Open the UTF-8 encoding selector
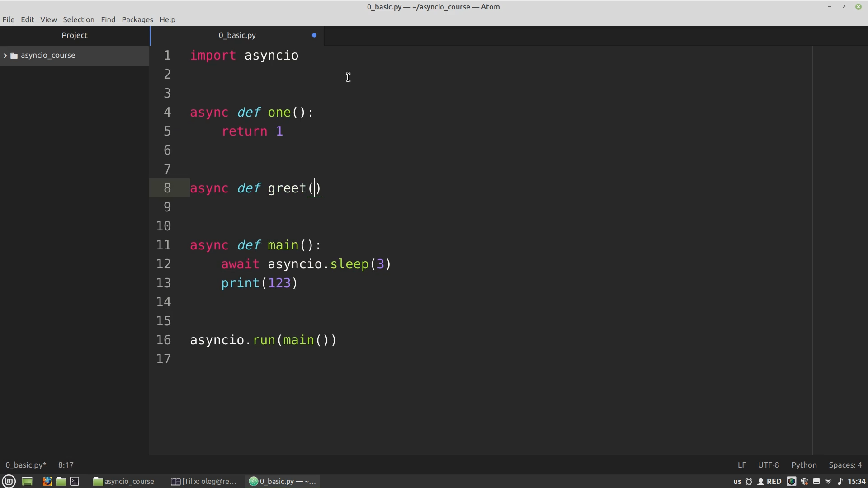The width and height of the screenshot is (868, 488). click(x=768, y=465)
